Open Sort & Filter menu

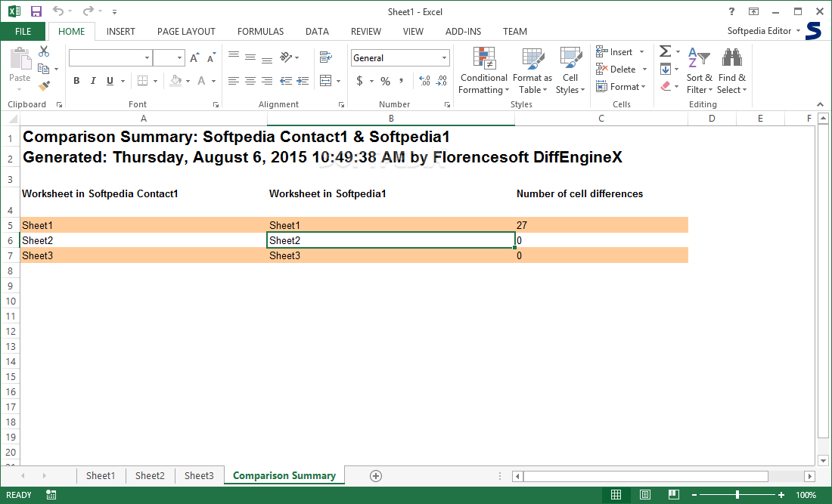[x=700, y=70]
